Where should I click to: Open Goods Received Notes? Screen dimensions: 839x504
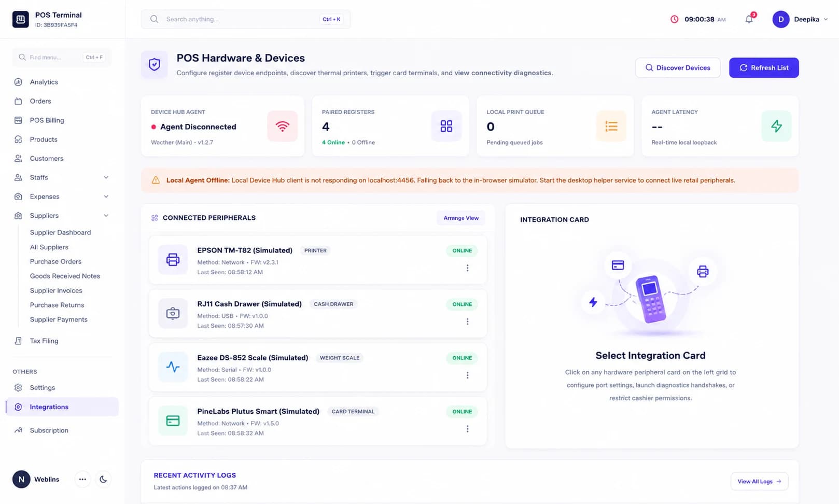[x=65, y=276]
